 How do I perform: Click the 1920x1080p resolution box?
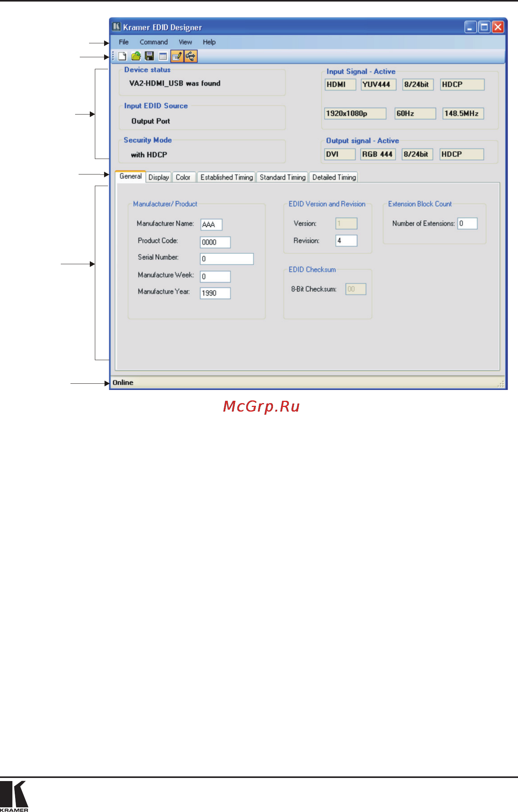point(355,113)
